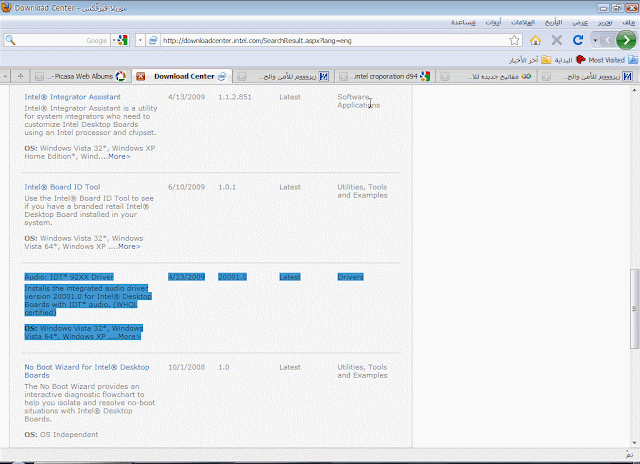Switch to the Picasa Web Albums tab

coord(80,76)
